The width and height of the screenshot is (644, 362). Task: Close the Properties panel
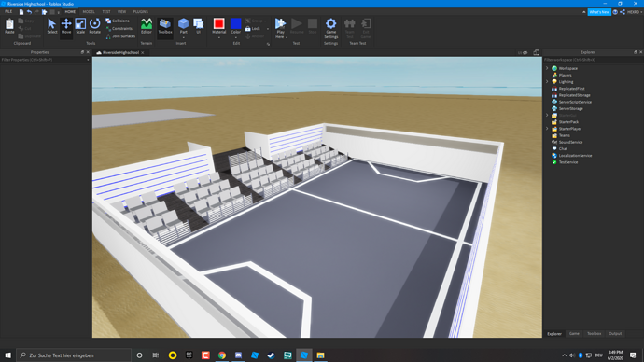pos(88,52)
